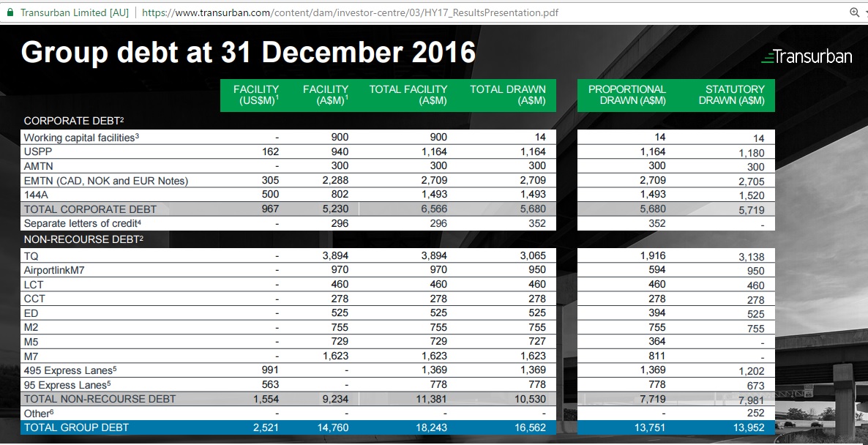Click total non-recourse total facility '11,381'
The image size is (868, 445).
432,398
